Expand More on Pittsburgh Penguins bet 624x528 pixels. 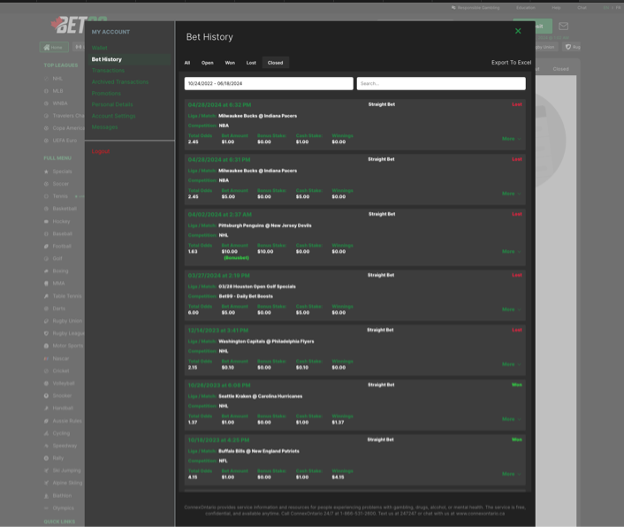[x=510, y=252]
